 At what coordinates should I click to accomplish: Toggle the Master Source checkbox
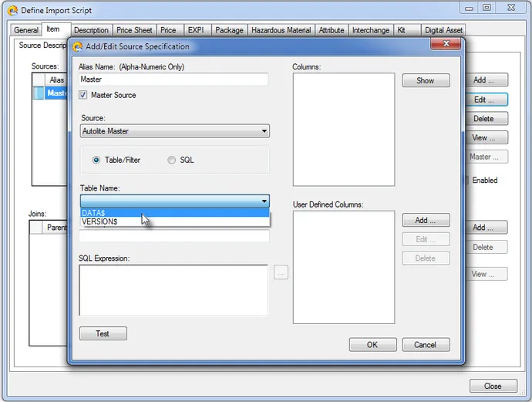point(84,95)
